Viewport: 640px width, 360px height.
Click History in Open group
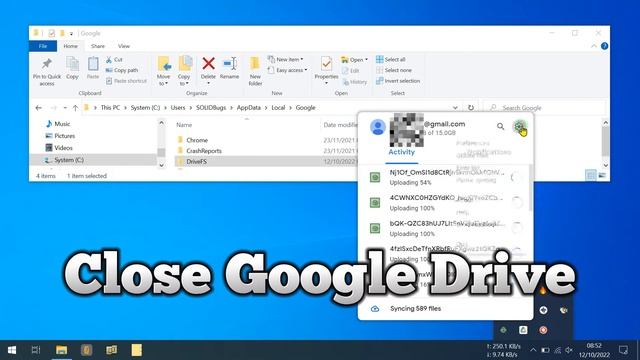pyautogui.click(x=354, y=82)
